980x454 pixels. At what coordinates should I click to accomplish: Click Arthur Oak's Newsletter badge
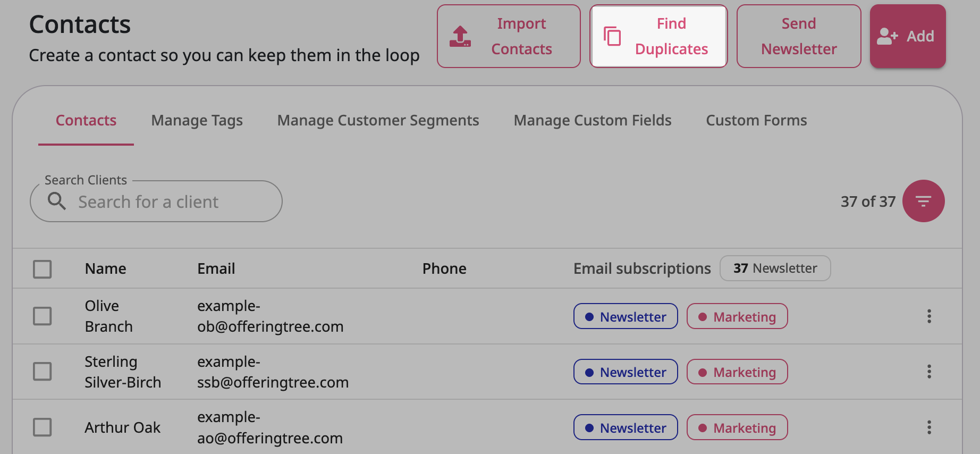point(626,427)
